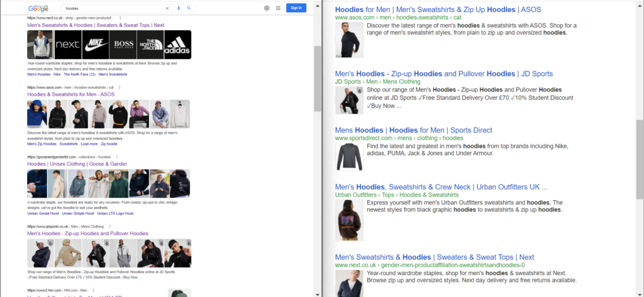Open the Sweatshirts sitelink under ASOS

(68, 143)
